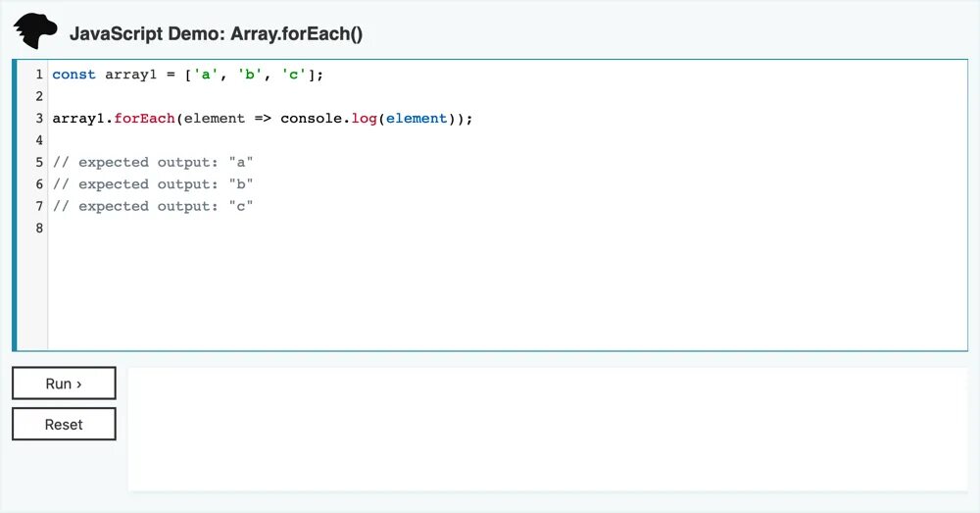Click line number 1 in the gutter
Image resolution: width=980 pixels, height=513 pixels.
[x=39, y=75]
